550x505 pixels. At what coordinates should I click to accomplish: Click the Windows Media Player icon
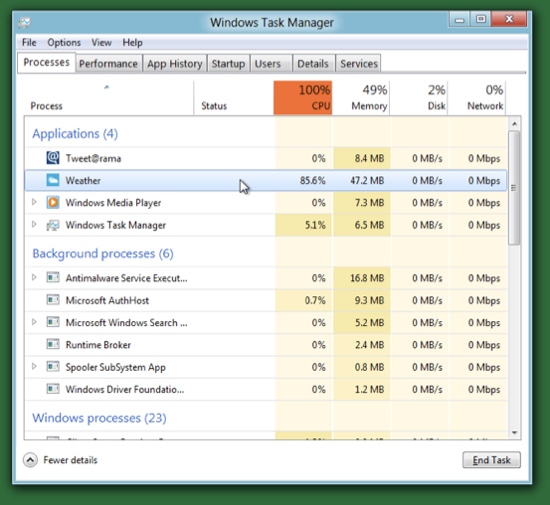pyautogui.click(x=53, y=202)
